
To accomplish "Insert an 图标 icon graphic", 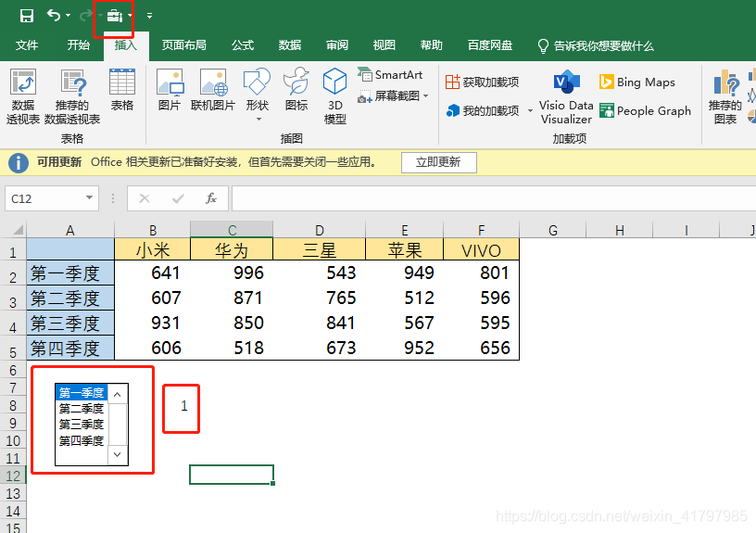I will coord(296,90).
